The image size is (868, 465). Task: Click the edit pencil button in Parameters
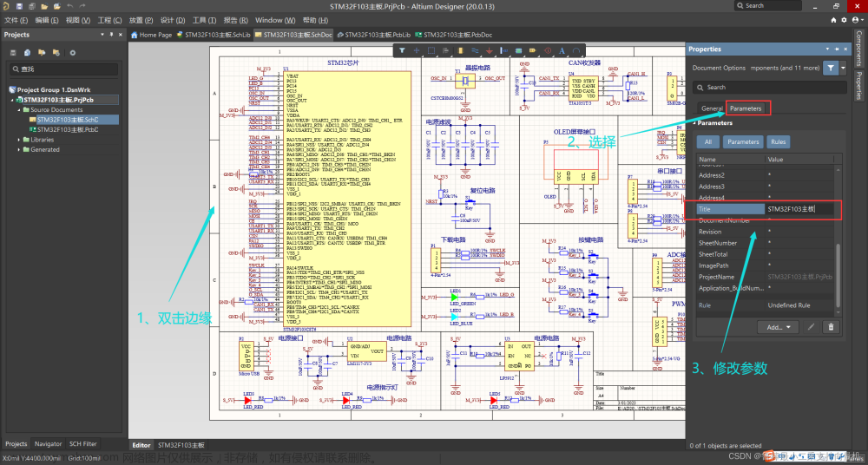[x=811, y=327]
